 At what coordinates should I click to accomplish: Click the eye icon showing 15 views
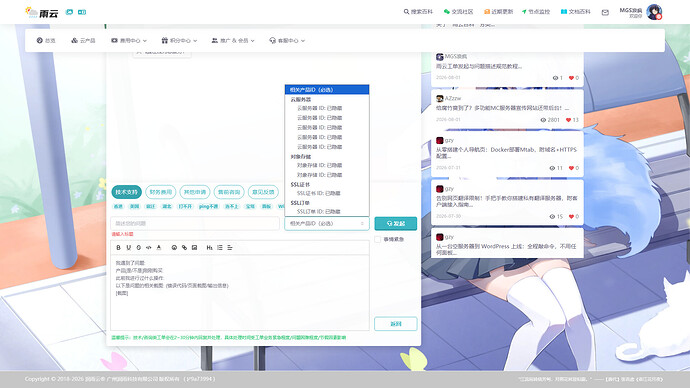click(552, 216)
